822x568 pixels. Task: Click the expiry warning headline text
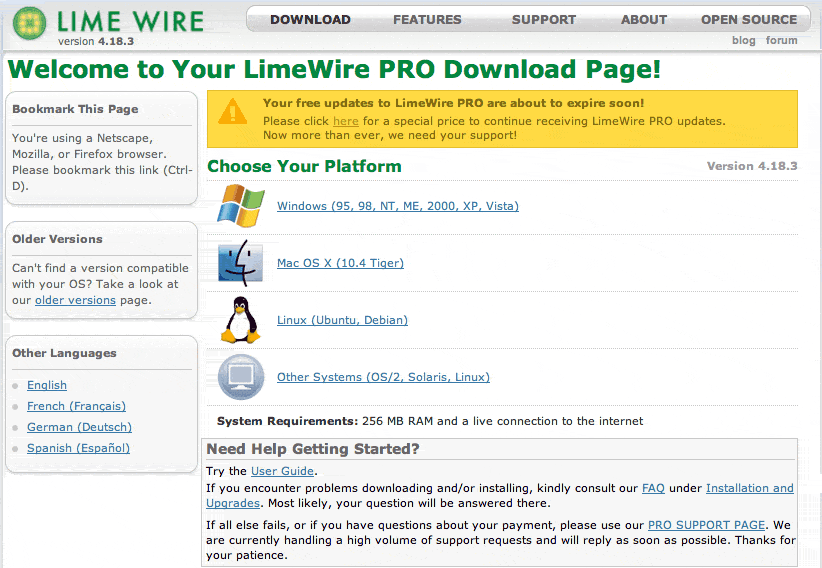pos(453,103)
